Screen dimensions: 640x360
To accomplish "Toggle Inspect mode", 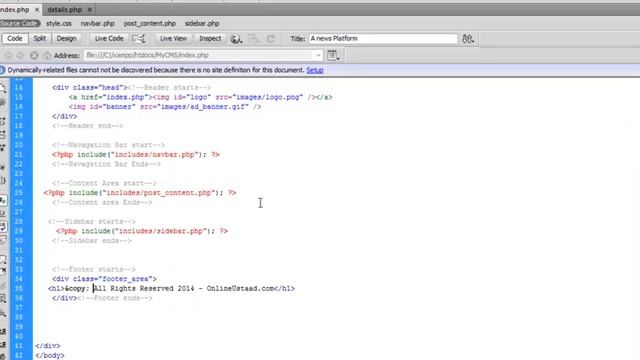I will pos(210,39).
